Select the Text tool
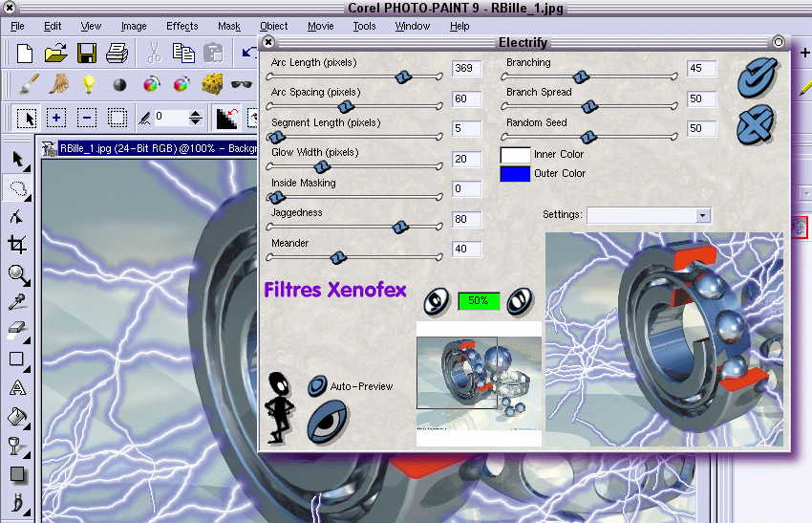812x523 pixels. [17, 388]
